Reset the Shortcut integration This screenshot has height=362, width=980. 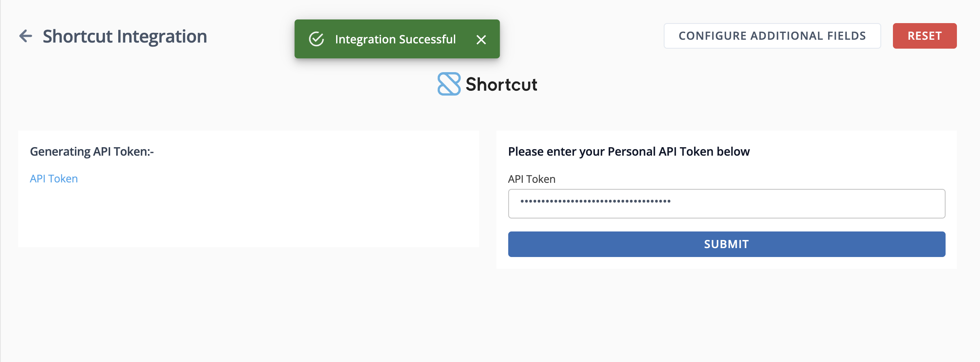pos(925,36)
